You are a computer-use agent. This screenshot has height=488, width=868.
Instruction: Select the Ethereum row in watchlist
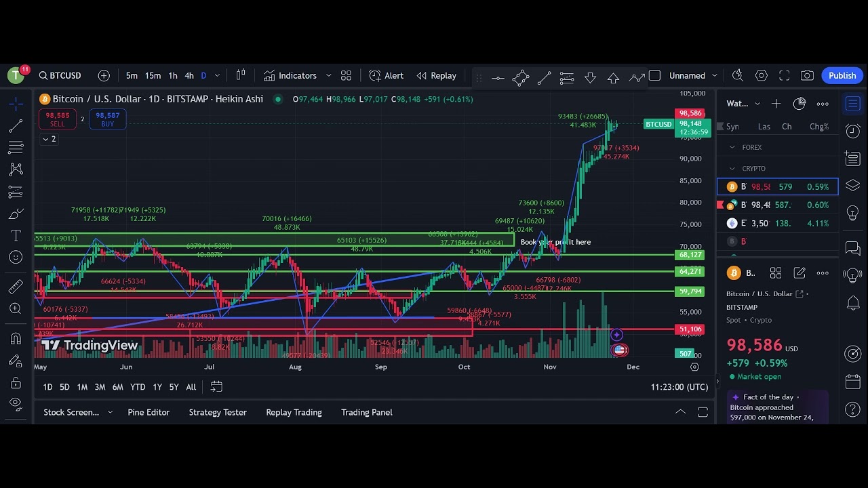point(778,223)
